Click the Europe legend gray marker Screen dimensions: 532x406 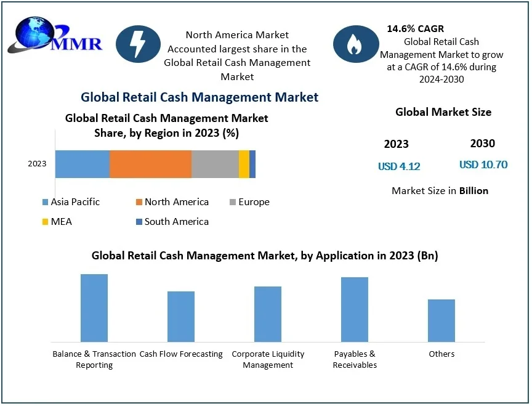pyautogui.click(x=232, y=202)
